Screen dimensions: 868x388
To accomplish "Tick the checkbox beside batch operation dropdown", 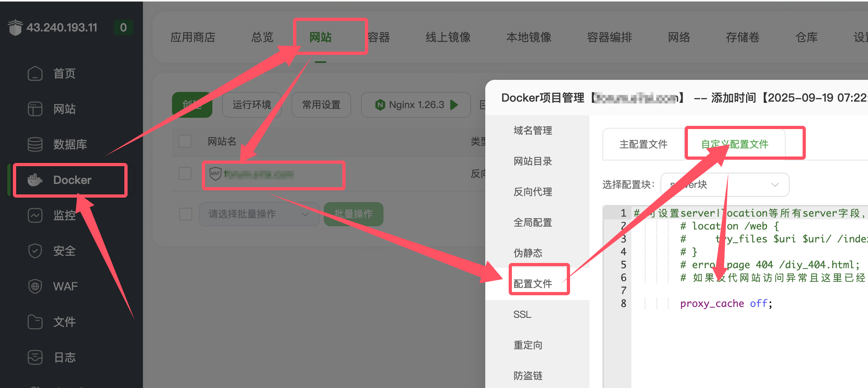I will [186, 214].
